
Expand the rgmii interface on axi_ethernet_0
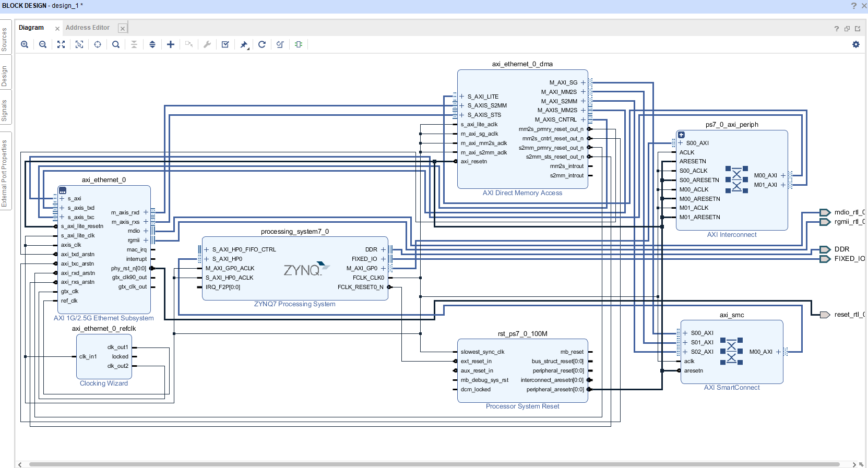(146, 240)
